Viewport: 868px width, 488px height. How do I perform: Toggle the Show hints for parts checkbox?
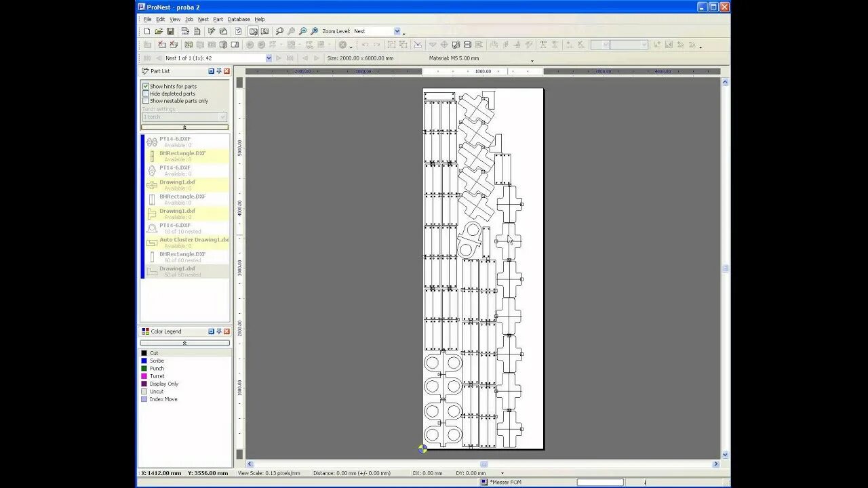pos(146,86)
